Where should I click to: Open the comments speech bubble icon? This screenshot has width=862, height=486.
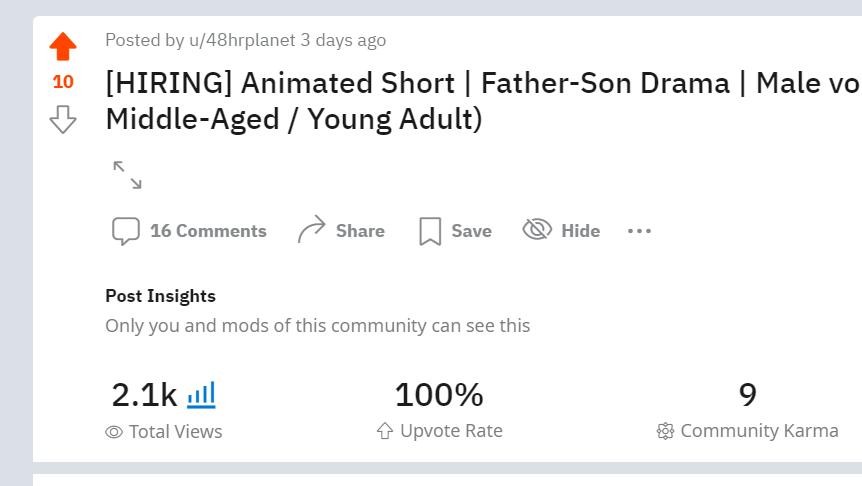[126, 231]
